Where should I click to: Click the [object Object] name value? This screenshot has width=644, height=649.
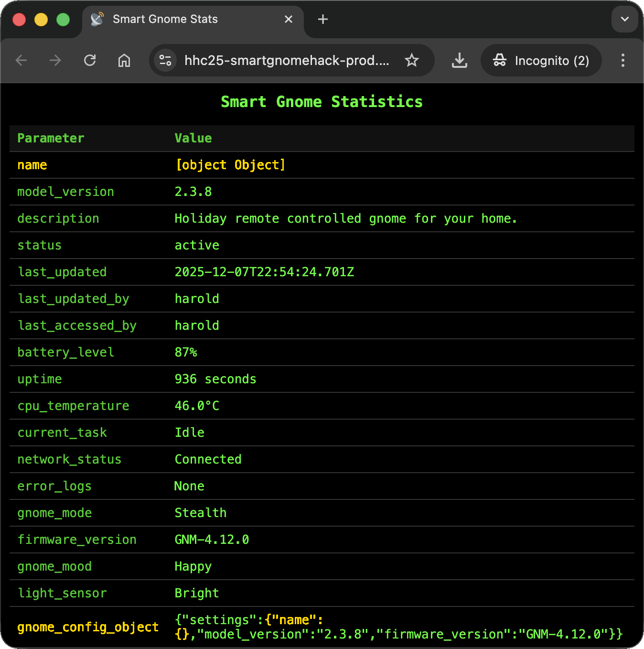click(230, 165)
